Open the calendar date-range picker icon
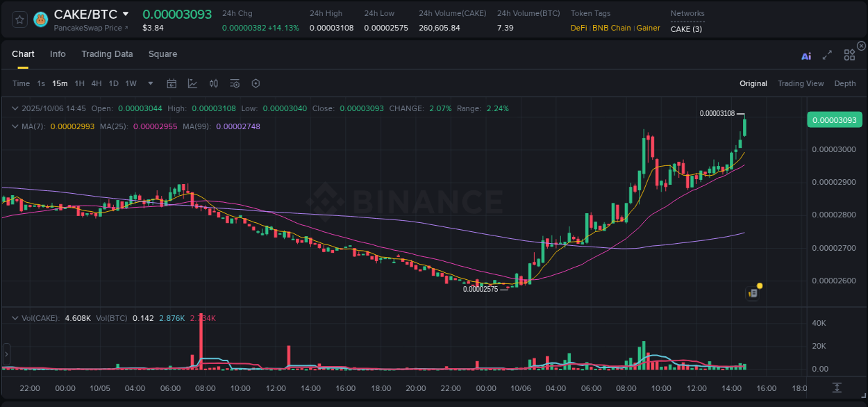Viewport: 868px width, 407px height. [172, 83]
